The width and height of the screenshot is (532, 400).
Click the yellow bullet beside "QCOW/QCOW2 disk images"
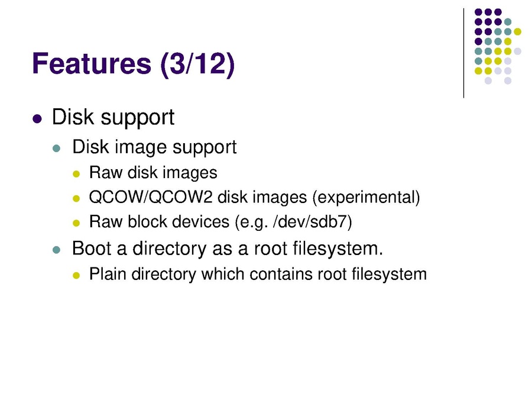click(x=75, y=199)
